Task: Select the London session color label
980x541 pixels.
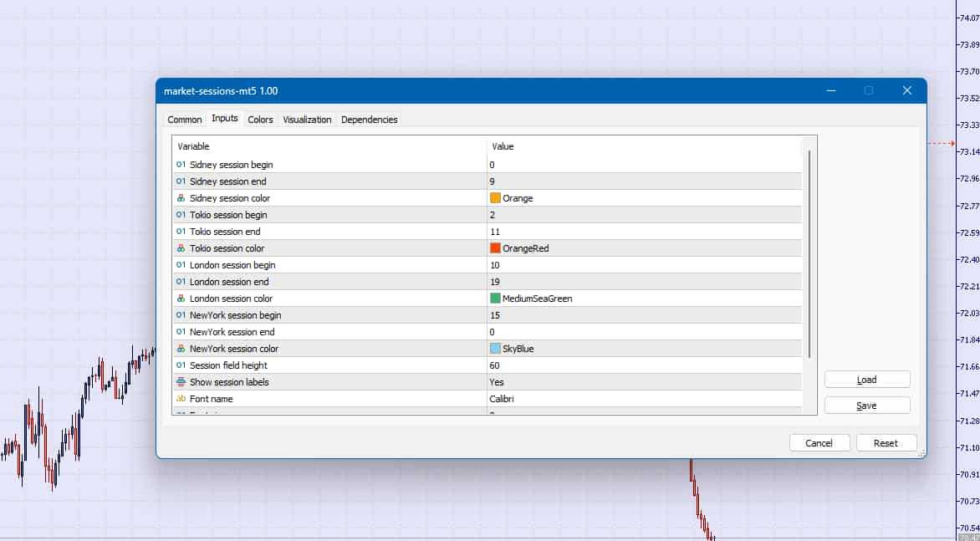Action: coord(231,299)
